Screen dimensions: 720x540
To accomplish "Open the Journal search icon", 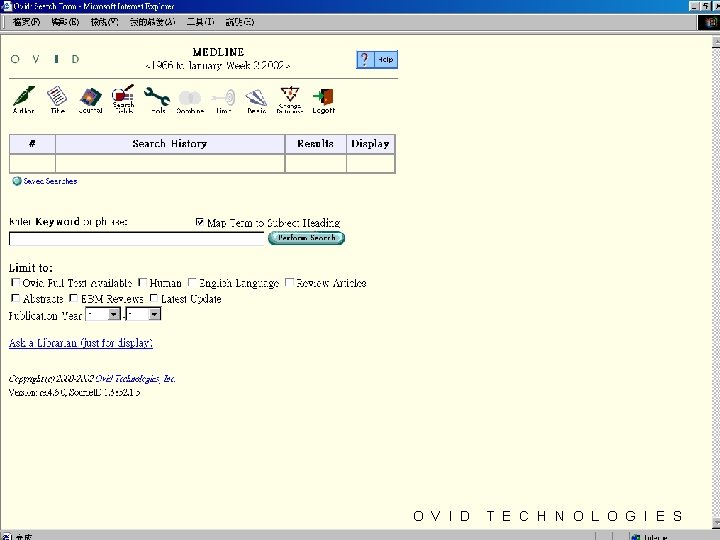I will coord(90,100).
